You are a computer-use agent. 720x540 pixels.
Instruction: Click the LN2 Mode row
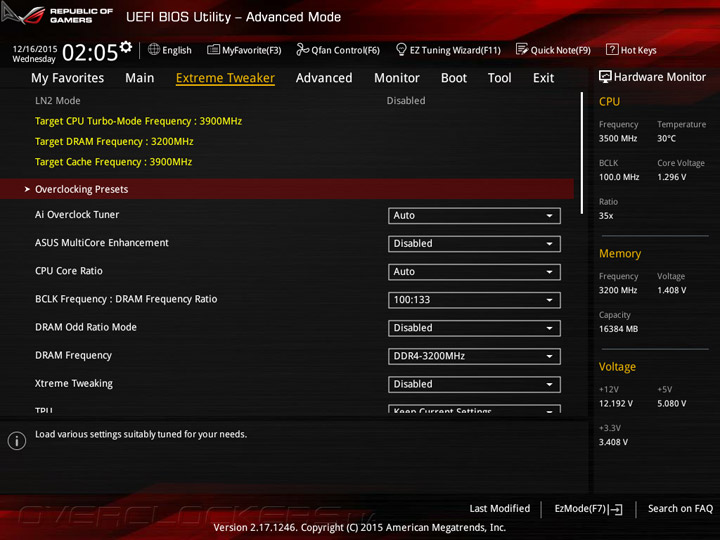coord(287,101)
